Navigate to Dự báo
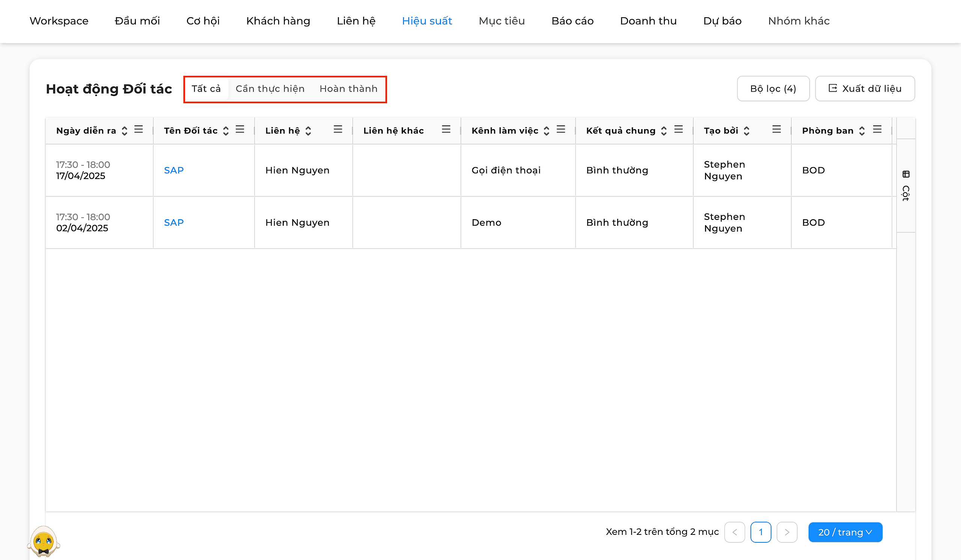 pyautogui.click(x=722, y=21)
